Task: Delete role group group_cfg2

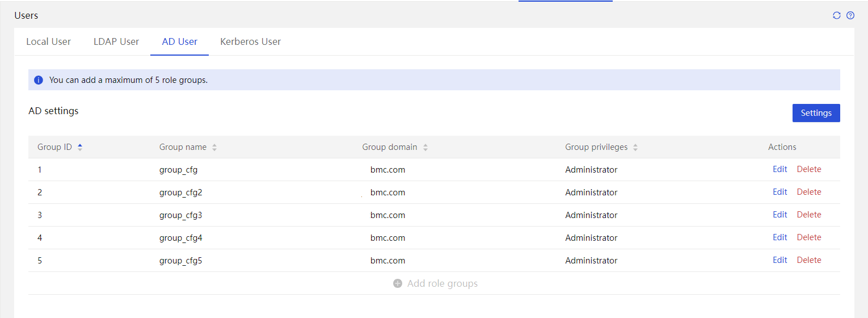Action: click(x=809, y=192)
